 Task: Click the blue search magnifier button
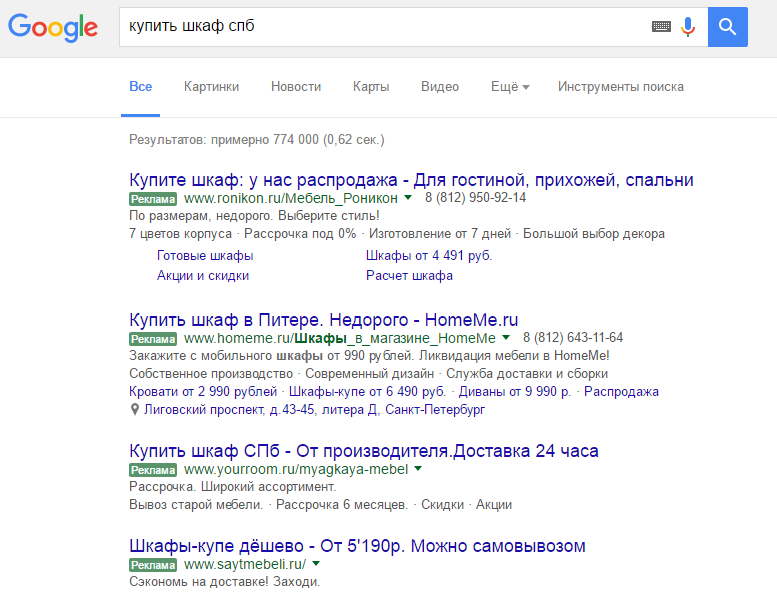tap(727, 27)
